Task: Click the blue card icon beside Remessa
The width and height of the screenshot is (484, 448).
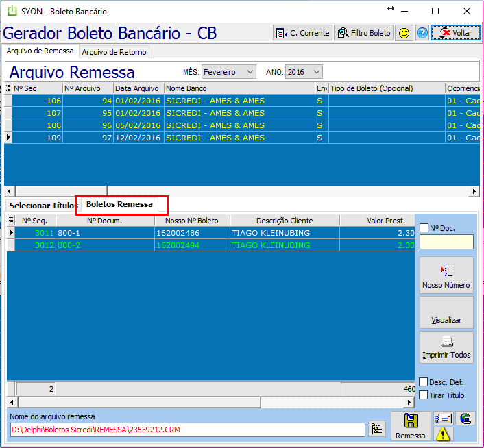Action: click(443, 419)
